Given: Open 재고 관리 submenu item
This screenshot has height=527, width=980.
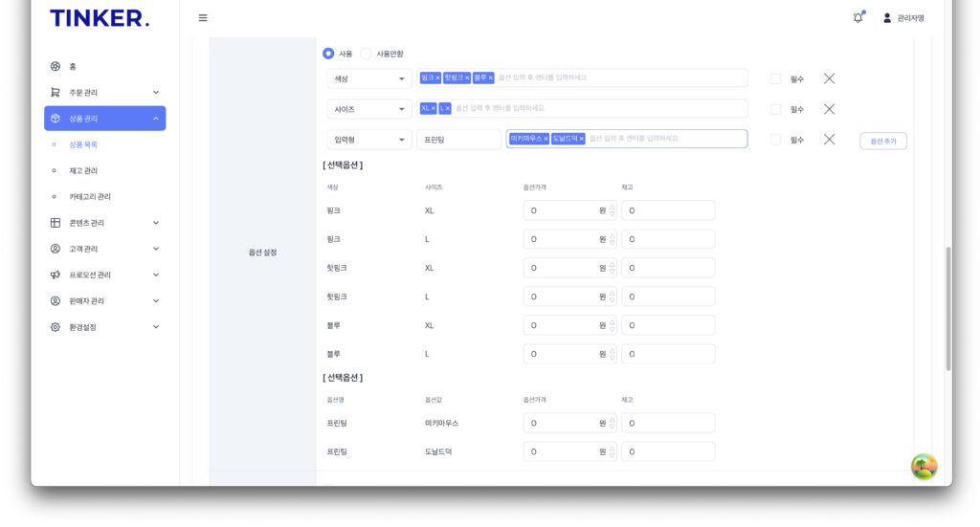Looking at the screenshot, I should pyautogui.click(x=83, y=171).
